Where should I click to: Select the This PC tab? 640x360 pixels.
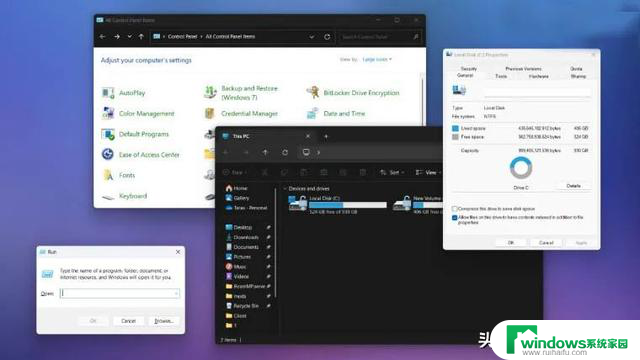pyautogui.click(x=265, y=136)
